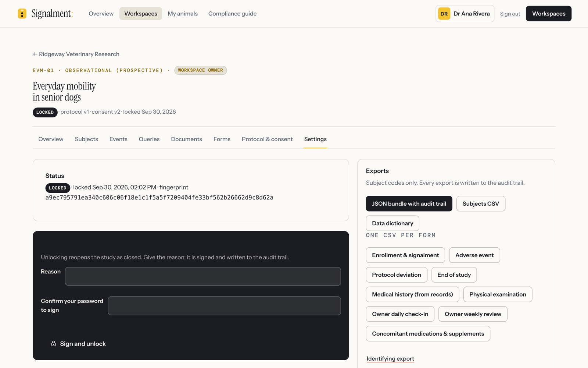Viewport: 588px width, 368px height.
Task: Click Sign and unlock button
Action: click(x=78, y=344)
